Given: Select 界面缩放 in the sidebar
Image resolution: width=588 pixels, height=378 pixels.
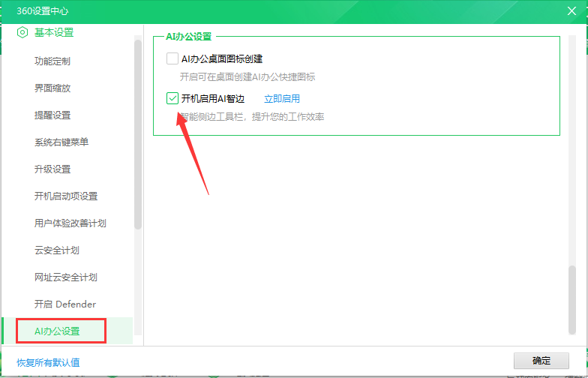Looking at the screenshot, I should [x=52, y=88].
